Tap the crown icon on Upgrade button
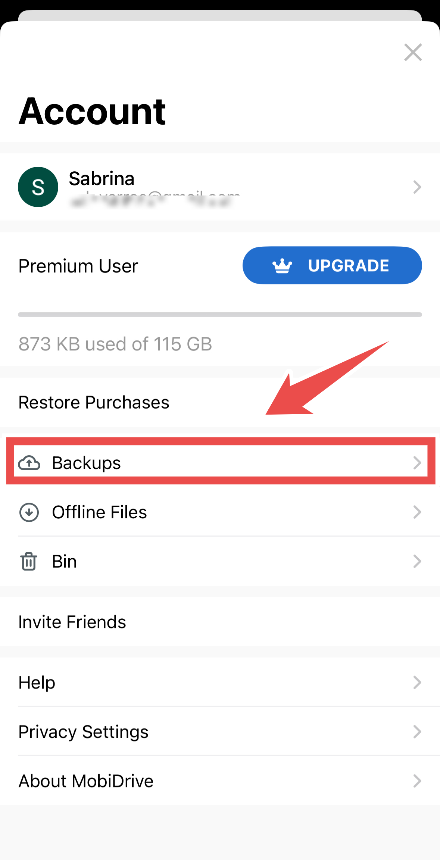This screenshot has width=440, height=868. tap(282, 266)
